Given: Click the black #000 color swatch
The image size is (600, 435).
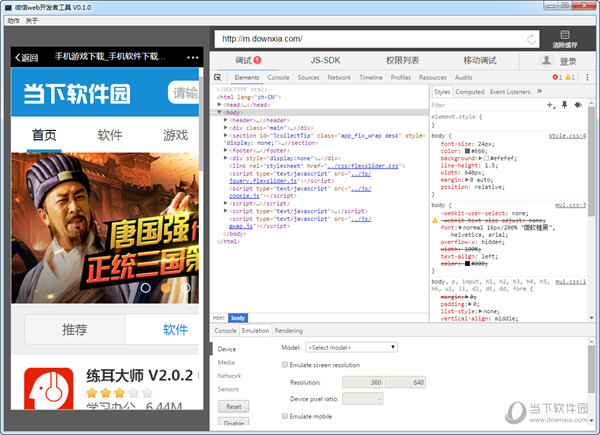Looking at the screenshot, I should [x=467, y=264].
